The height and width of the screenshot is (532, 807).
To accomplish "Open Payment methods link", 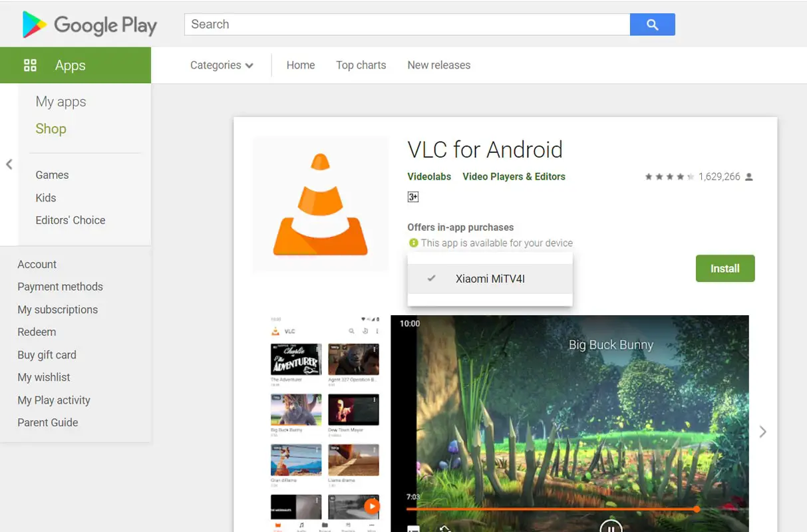I will point(60,287).
